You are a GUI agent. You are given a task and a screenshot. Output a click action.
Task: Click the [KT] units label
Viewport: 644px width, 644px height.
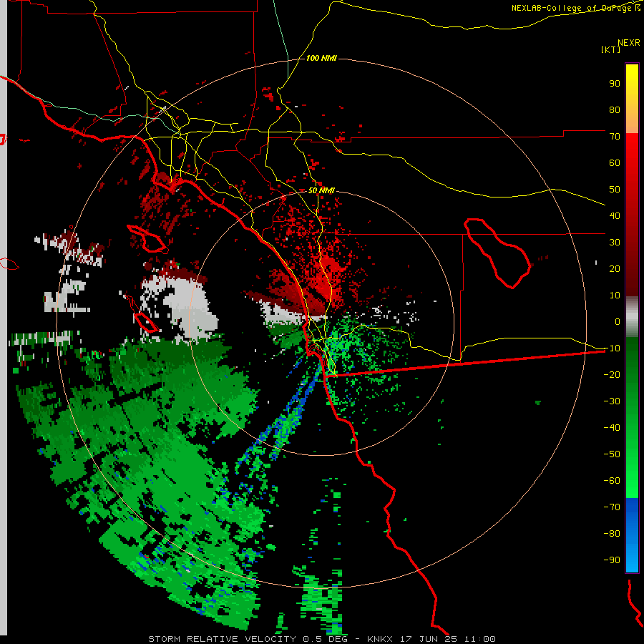click(611, 49)
